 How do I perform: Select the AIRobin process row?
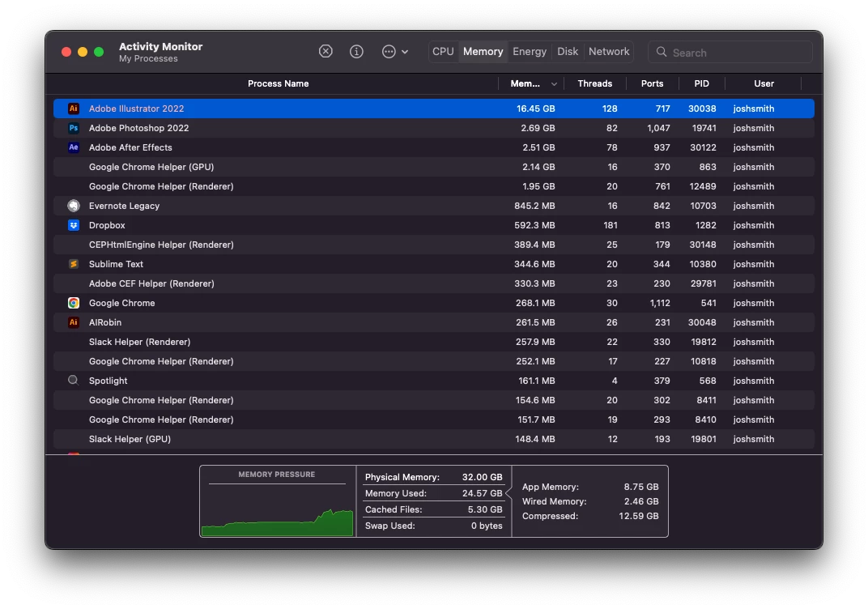pos(434,322)
